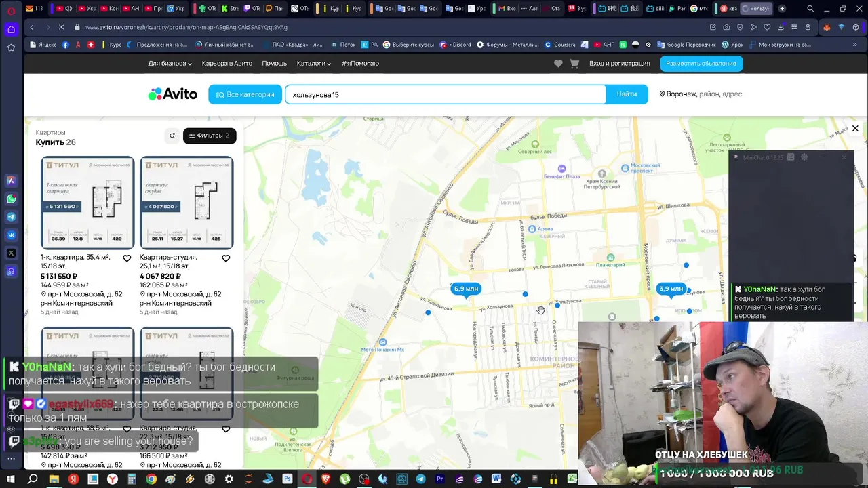Click the Купить 26 heading
This screenshot has height=488, width=868.
point(56,142)
